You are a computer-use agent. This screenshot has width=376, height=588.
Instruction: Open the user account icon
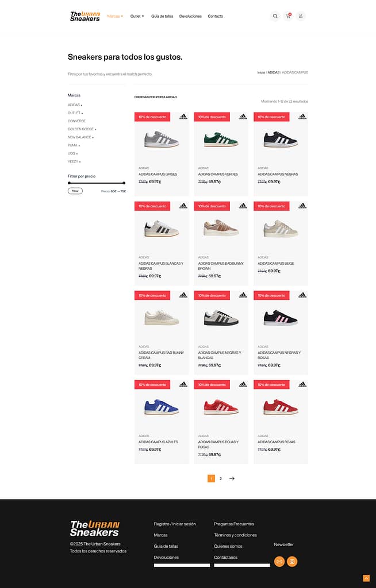301,16
